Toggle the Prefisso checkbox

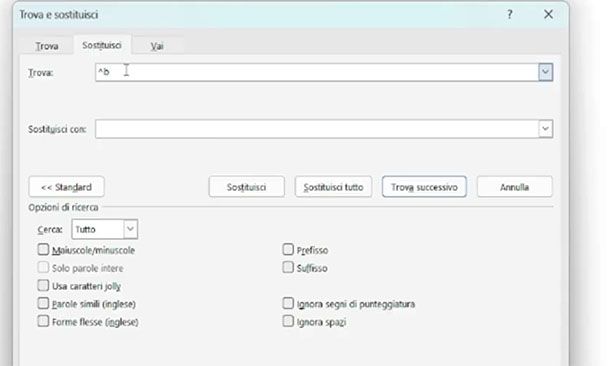coord(288,249)
